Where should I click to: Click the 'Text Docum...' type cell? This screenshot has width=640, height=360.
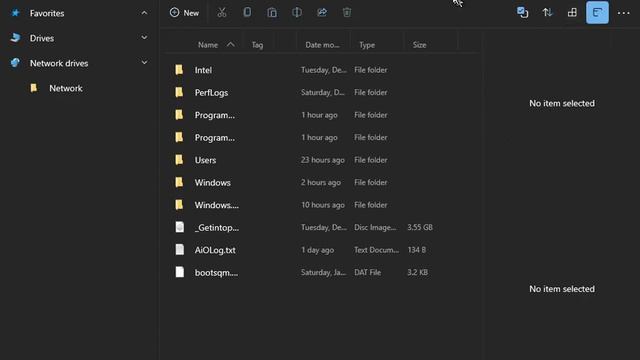(376, 250)
